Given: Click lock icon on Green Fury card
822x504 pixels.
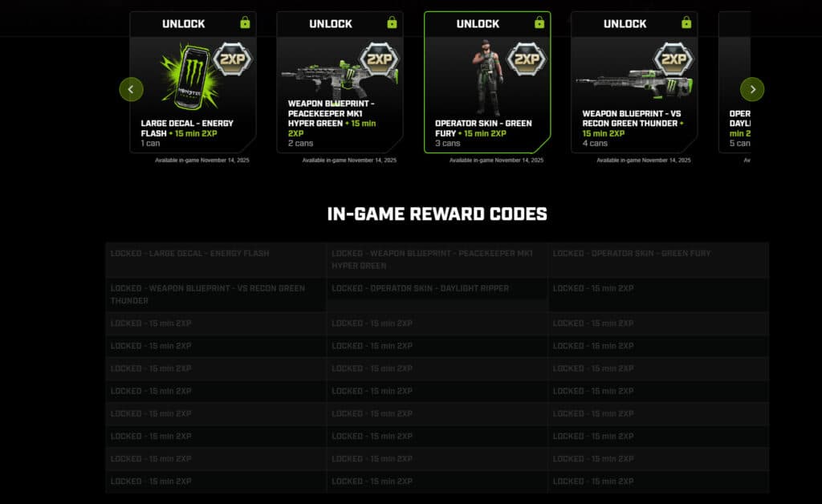Looking at the screenshot, I should coord(539,22).
